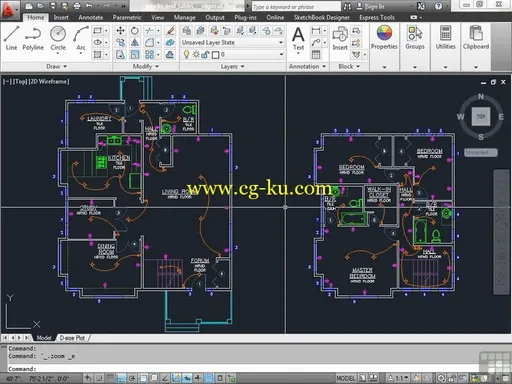Select the Rectangle tool in Draw panel
512x384 pixels.
[x=98, y=31]
